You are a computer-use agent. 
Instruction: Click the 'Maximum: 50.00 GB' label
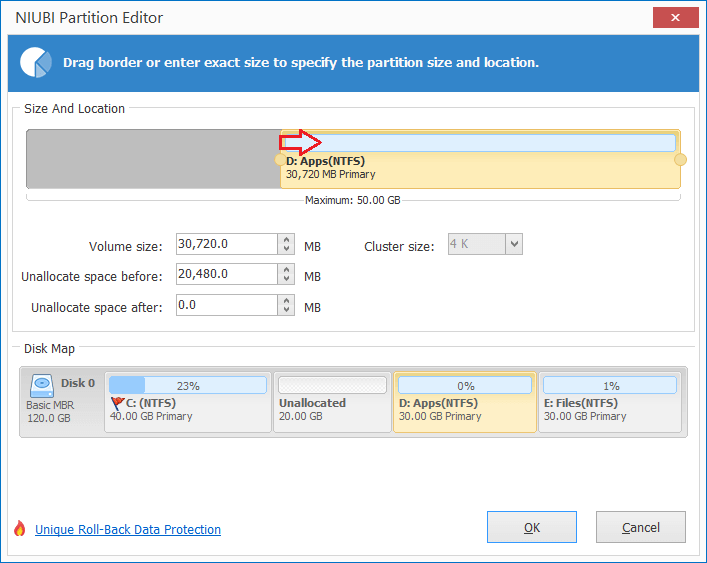(x=353, y=200)
